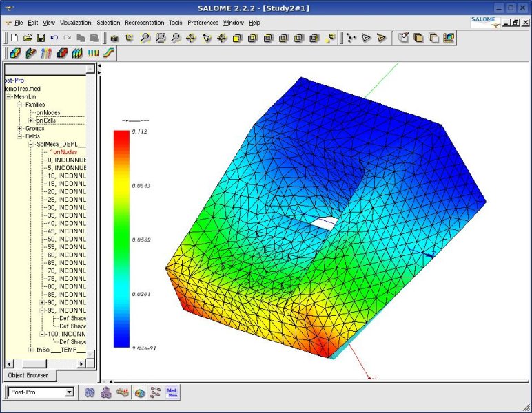Activate the Med module icon

[x=172, y=392]
